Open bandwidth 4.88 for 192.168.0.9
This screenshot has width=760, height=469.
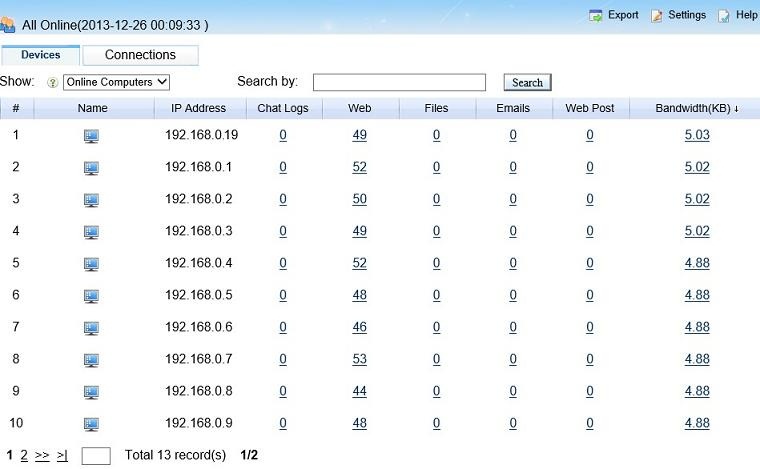pos(697,423)
